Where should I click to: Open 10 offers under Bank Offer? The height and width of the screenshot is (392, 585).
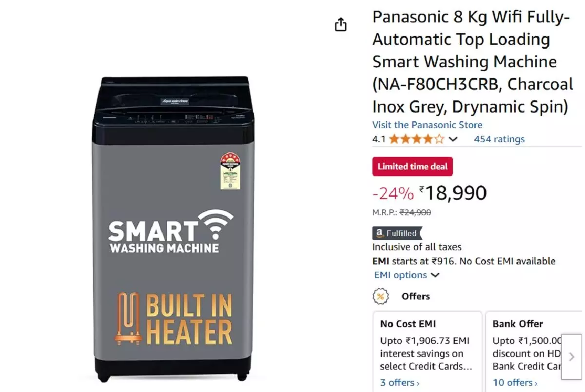515,383
